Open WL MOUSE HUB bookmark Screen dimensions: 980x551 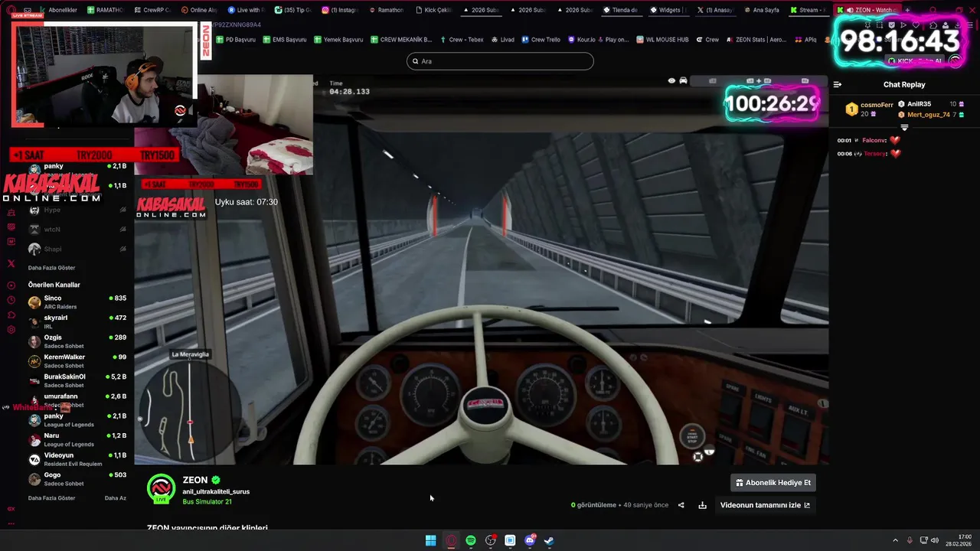point(662,40)
